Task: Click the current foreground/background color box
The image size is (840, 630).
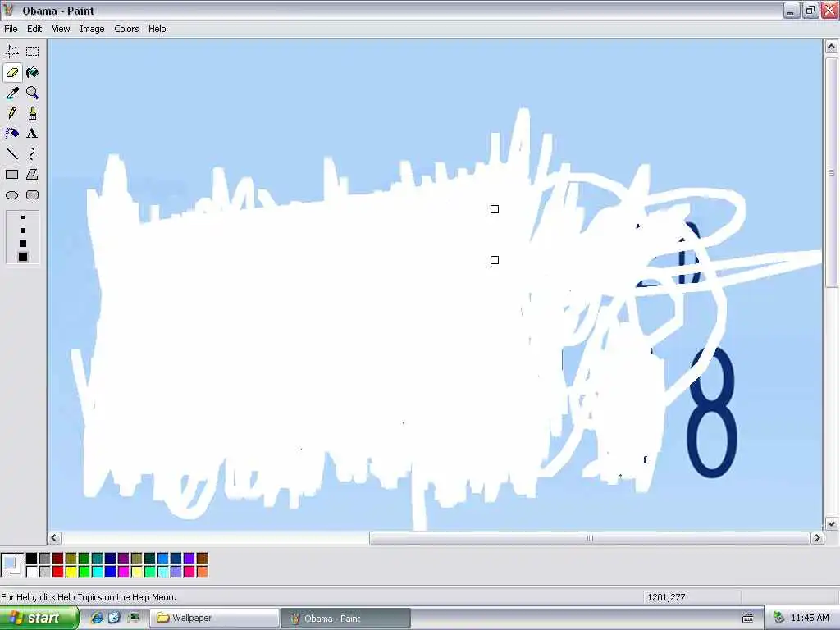Action: pyautogui.click(x=12, y=564)
